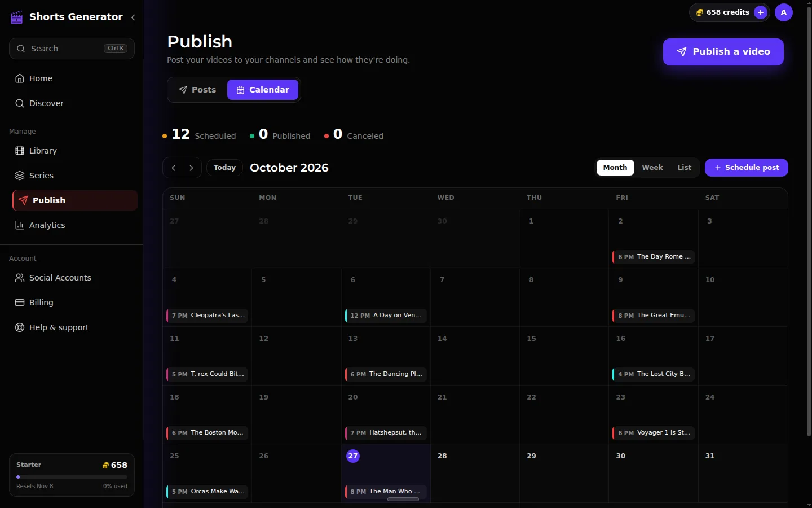Click the Schedule post button
Image resolution: width=812 pixels, height=508 pixels.
(x=747, y=168)
